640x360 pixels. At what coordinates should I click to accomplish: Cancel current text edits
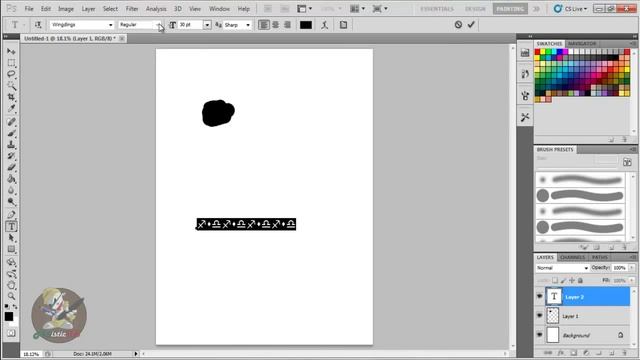[x=458, y=25]
